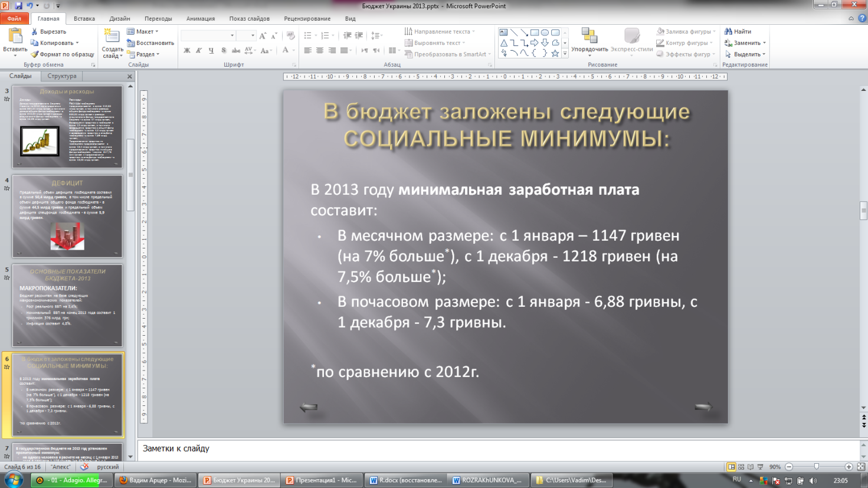
Task: Open the font size combo box
Action: point(246,35)
